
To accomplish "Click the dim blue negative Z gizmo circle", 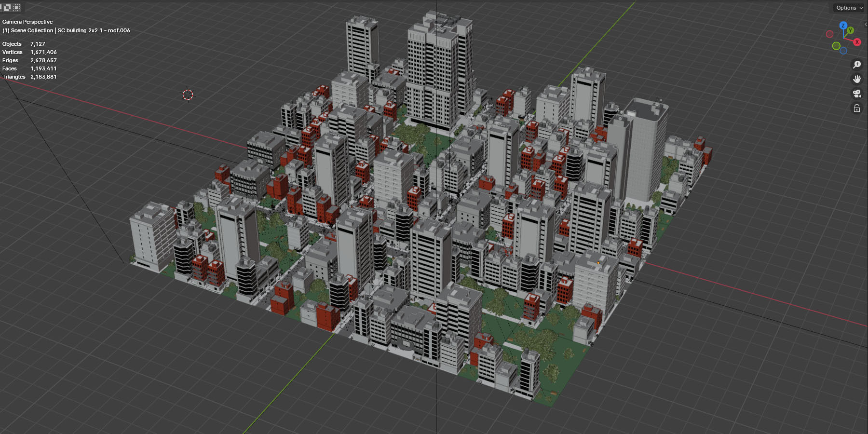I will (x=843, y=51).
